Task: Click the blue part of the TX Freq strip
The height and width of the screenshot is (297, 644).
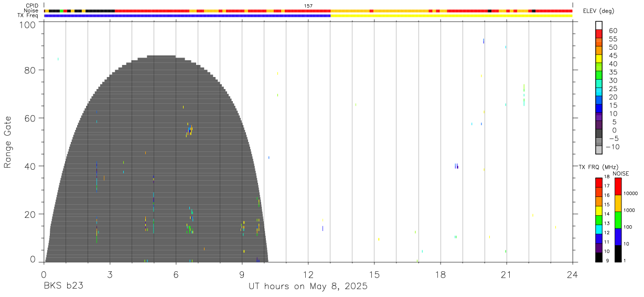Action: [x=187, y=16]
